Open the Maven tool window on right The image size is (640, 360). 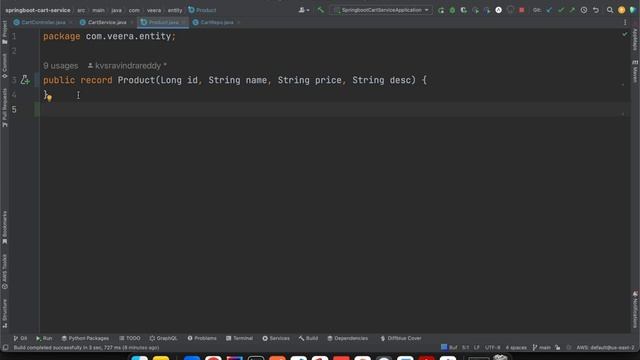[635, 71]
